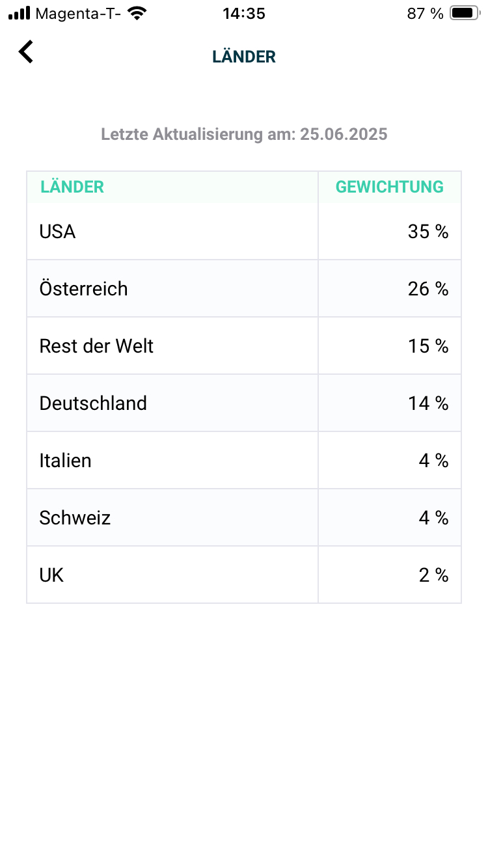Select the USA table row
Image resolution: width=488 pixels, height=868 pixels.
tap(244, 231)
